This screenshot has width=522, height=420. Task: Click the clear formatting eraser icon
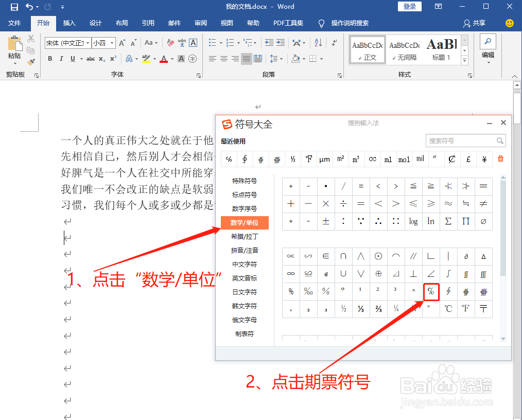click(x=171, y=42)
